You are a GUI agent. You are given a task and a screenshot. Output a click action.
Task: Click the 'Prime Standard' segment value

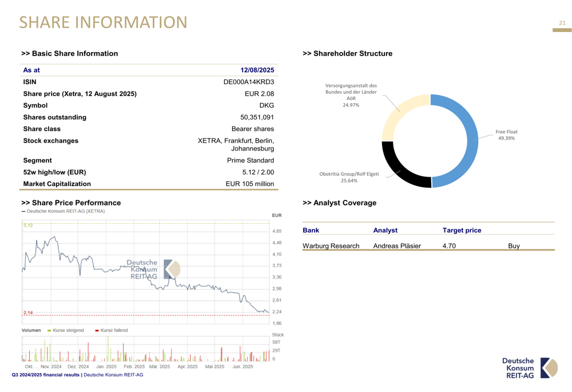click(251, 161)
